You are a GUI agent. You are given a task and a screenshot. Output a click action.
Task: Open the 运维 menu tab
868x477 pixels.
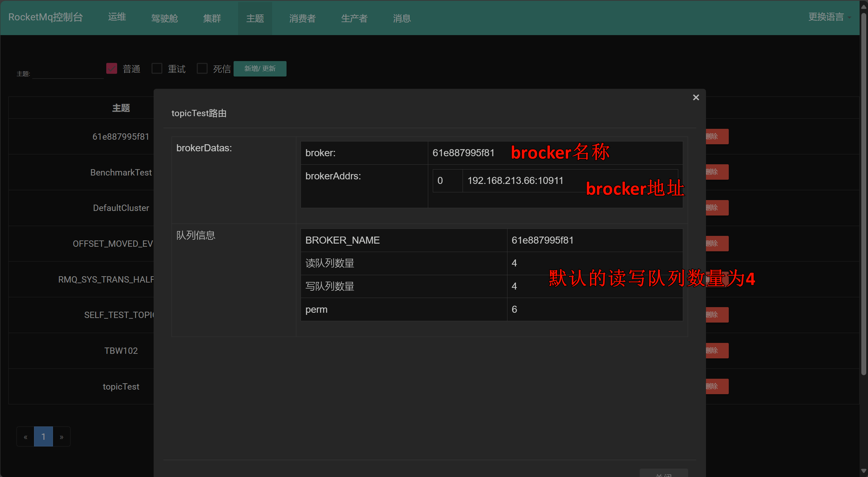pos(117,17)
